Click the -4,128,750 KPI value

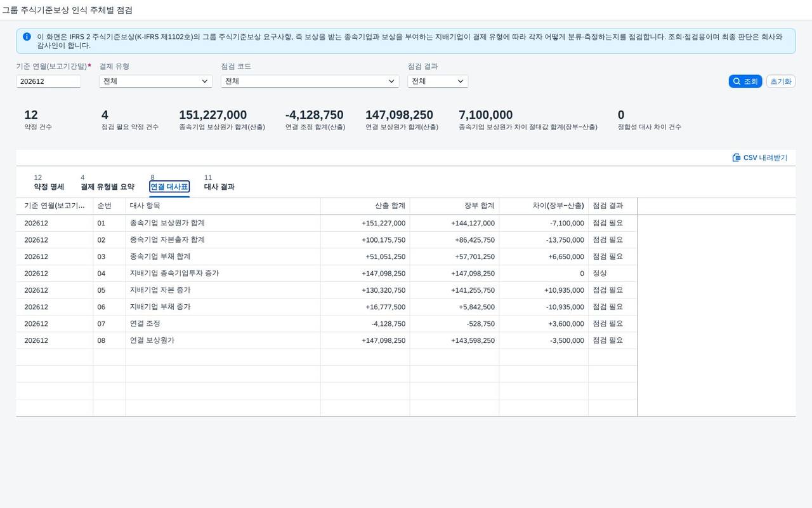(x=315, y=115)
